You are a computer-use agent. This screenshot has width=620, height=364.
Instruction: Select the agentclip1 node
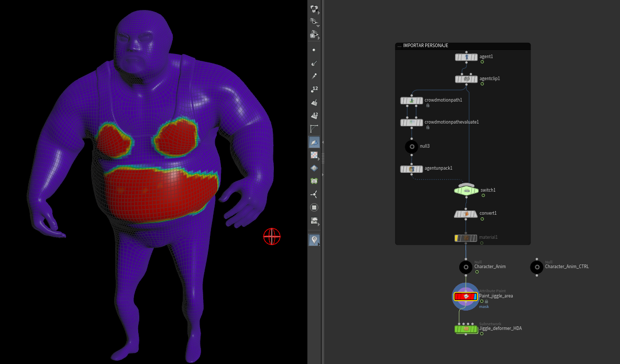[x=466, y=79]
